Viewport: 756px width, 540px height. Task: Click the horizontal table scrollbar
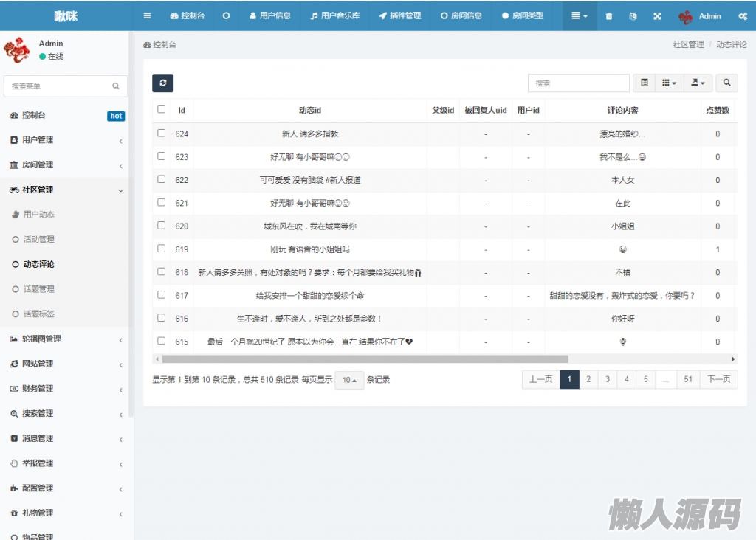(365, 359)
